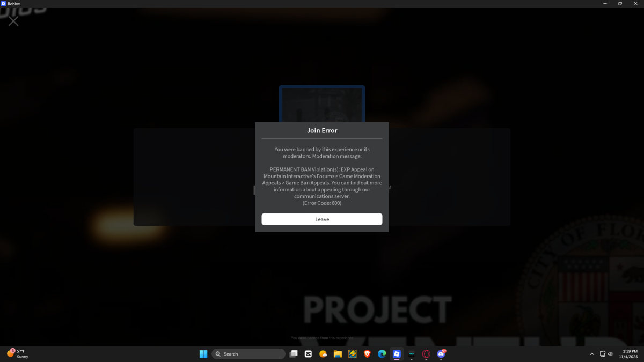Viewport: 644px width, 362px height.
Task: Click the taskbar Search box
Action: click(248, 354)
